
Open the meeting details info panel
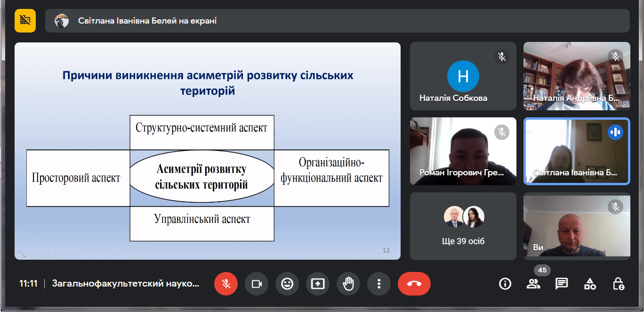point(505,284)
